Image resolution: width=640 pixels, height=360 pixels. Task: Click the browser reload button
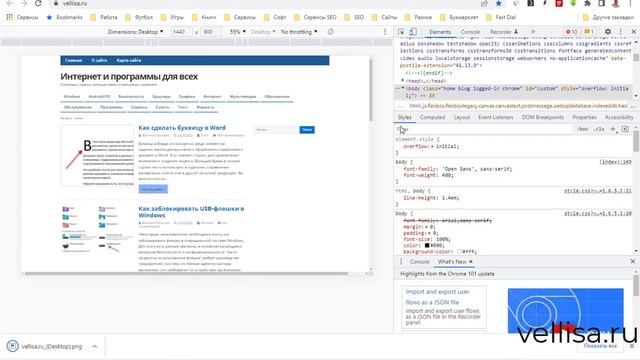[38, 3]
